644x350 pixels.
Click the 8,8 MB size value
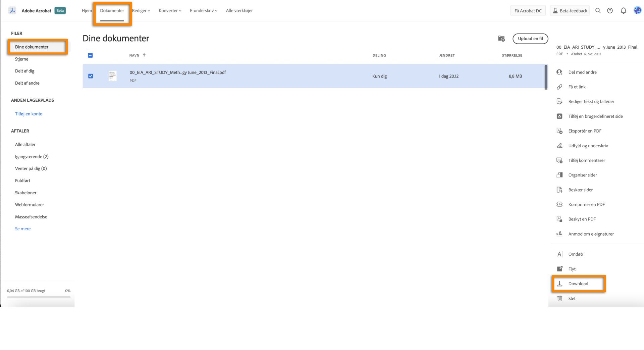[515, 77]
